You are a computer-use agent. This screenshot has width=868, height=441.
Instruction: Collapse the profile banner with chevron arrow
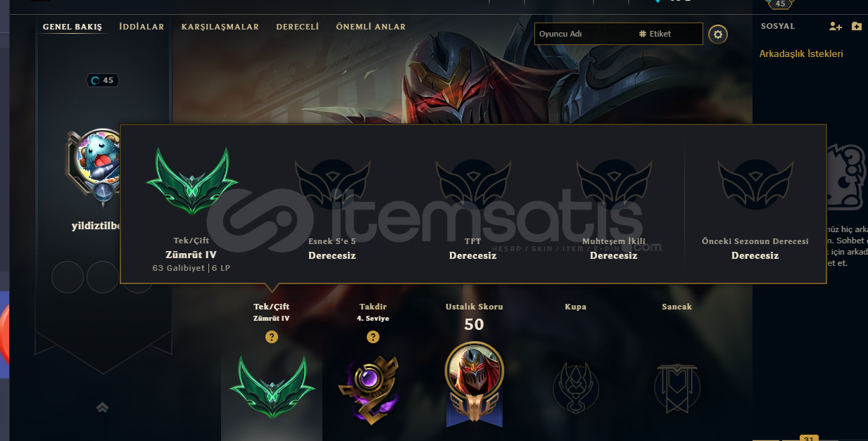pos(102,407)
